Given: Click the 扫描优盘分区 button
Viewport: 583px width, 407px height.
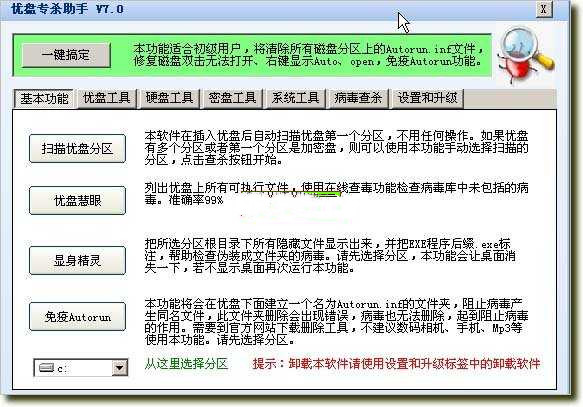Looking at the screenshot, I should [77, 149].
